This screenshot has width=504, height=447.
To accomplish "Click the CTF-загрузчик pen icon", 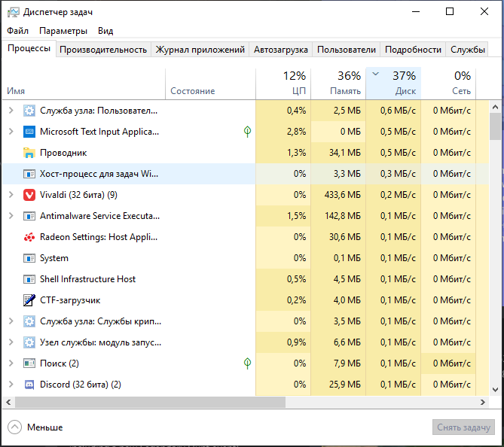I will (x=29, y=300).
